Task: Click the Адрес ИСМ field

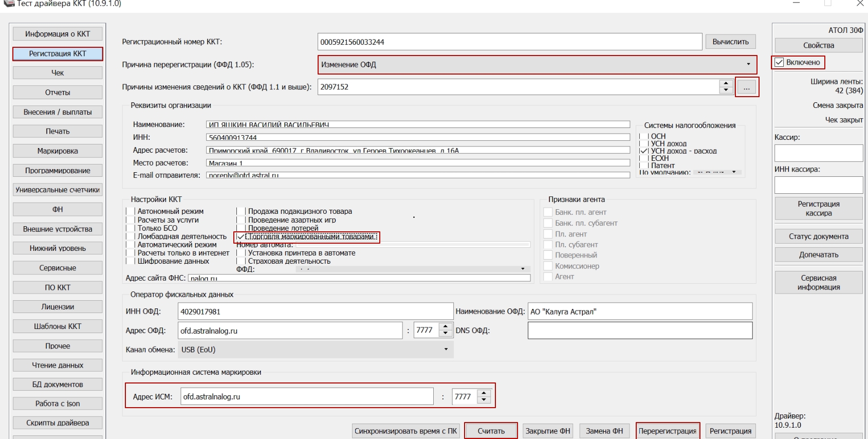Action: (x=307, y=396)
